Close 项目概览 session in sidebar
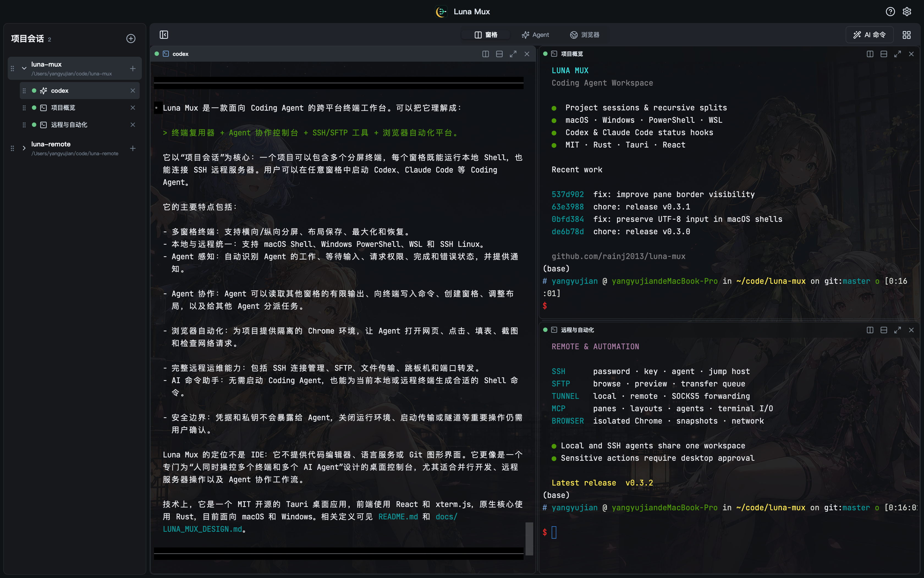The height and width of the screenshot is (578, 924). click(x=133, y=108)
